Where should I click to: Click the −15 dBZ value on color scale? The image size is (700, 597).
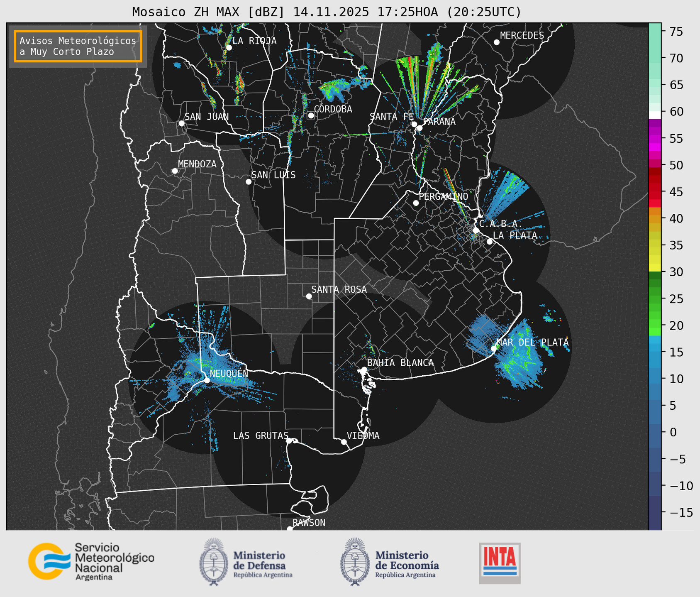point(681,512)
